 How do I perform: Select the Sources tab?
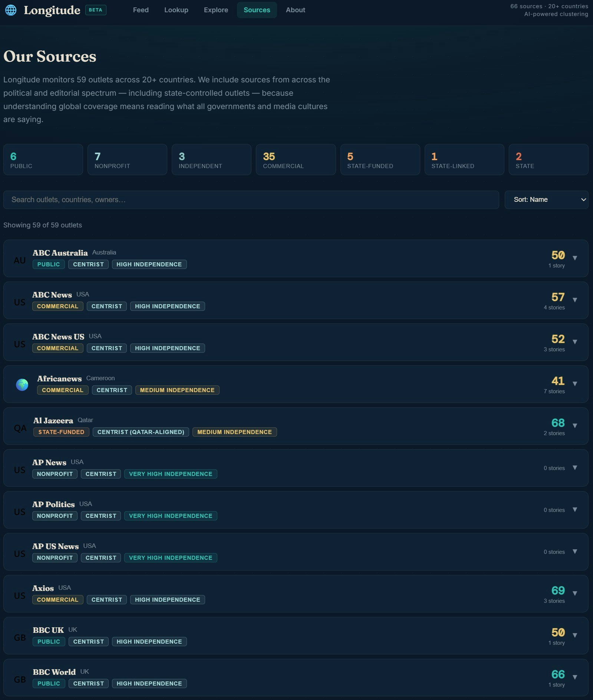pyautogui.click(x=257, y=10)
